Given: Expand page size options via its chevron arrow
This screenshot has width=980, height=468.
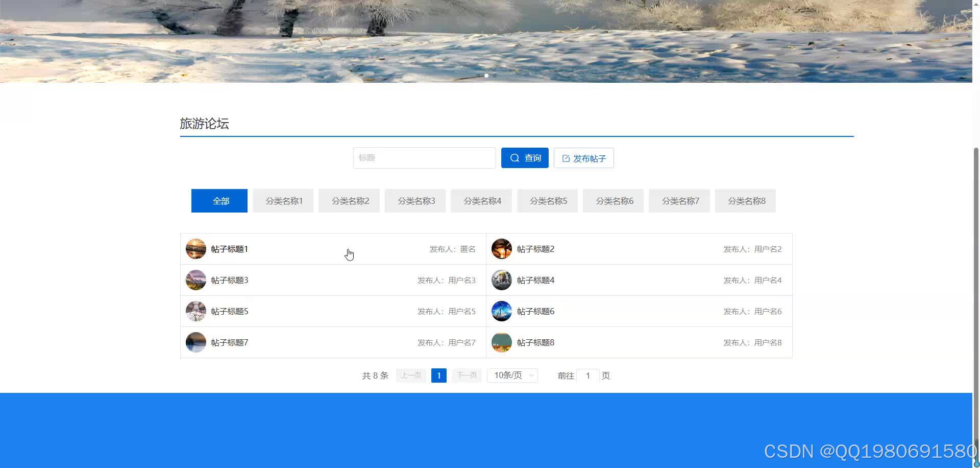Looking at the screenshot, I should click(531, 375).
